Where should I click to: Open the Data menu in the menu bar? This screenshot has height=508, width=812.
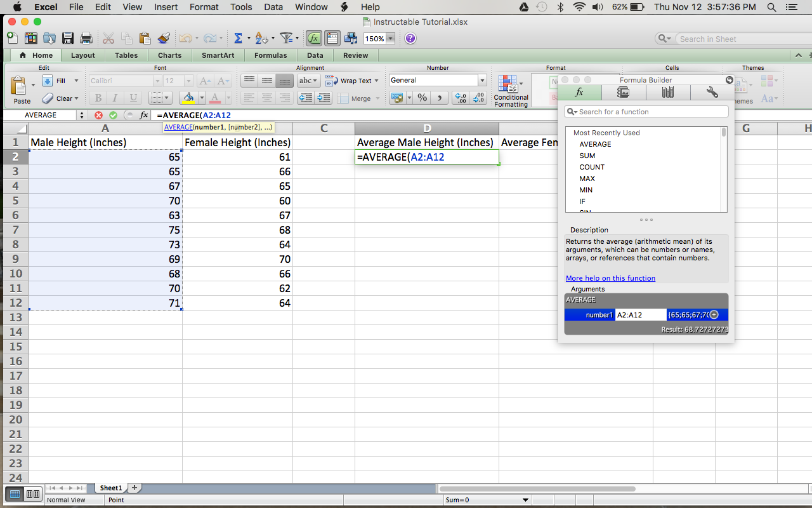[x=273, y=7]
